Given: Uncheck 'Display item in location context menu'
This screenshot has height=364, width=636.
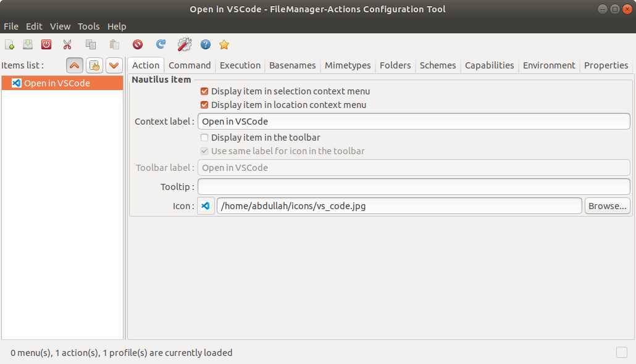Looking at the screenshot, I should [x=204, y=105].
